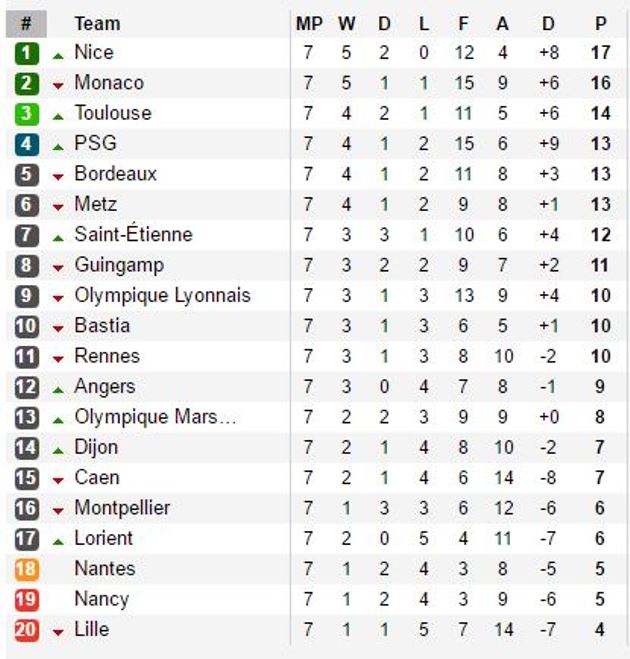Select the # rank column header
The height and width of the screenshot is (659, 630).
pos(26,24)
